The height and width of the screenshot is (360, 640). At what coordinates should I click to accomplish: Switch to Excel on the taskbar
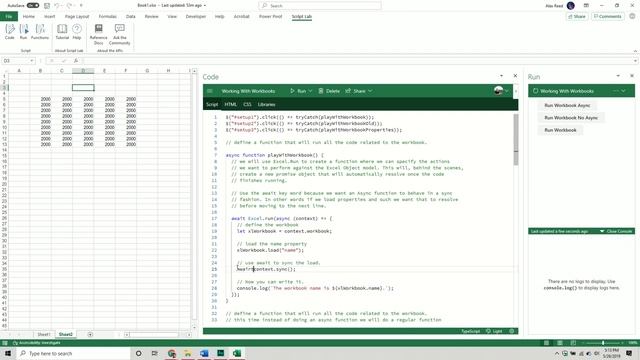237,353
